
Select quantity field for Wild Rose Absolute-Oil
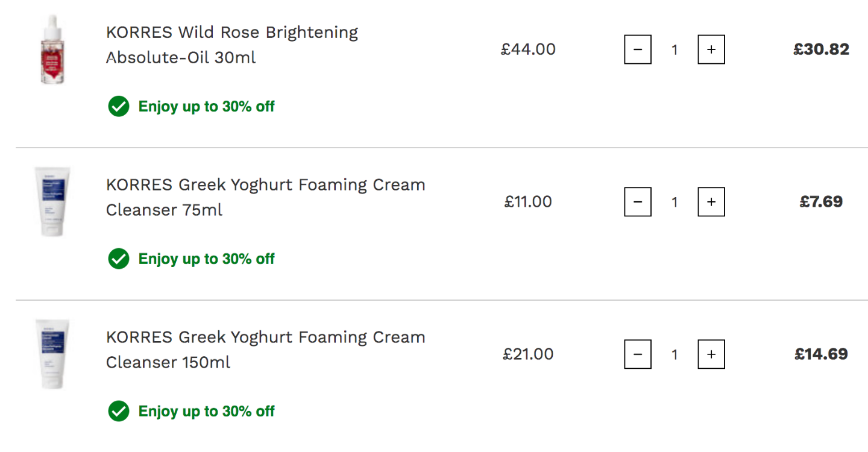pos(675,49)
